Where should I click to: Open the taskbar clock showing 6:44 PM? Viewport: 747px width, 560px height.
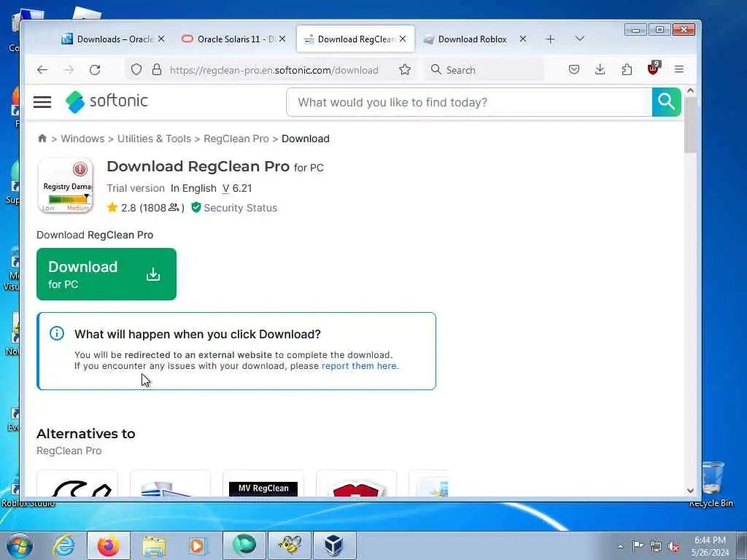click(x=710, y=545)
